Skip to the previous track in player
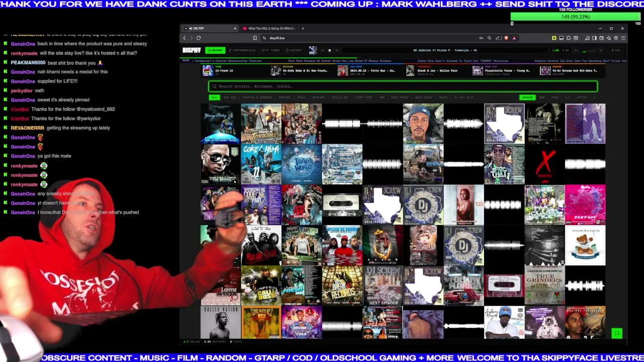 (x=323, y=50)
